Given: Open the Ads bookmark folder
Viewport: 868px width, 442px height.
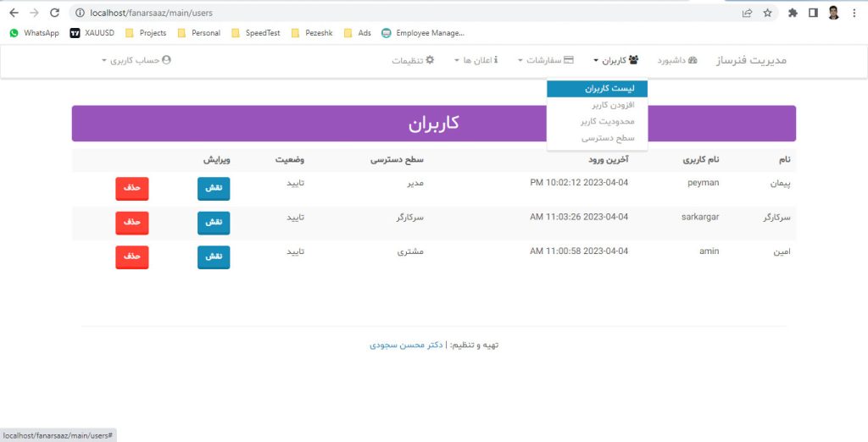Looking at the screenshot, I should click(357, 33).
